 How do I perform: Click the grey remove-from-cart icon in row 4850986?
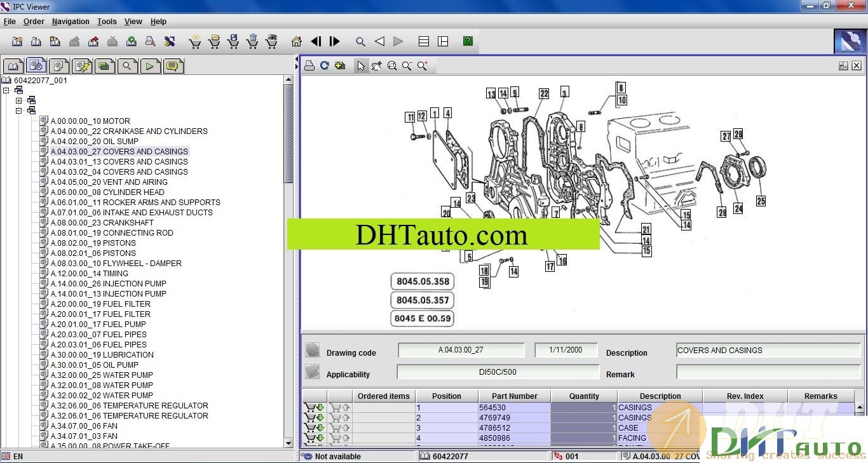pyautogui.click(x=340, y=438)
